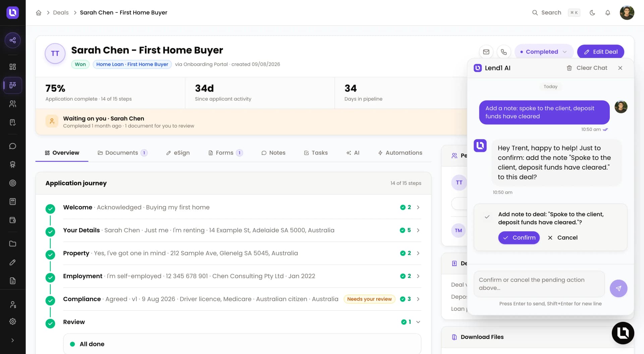This screenshot has width=644, height=354.
Task: Click the Edit Deal button
Action: point(600,52)
